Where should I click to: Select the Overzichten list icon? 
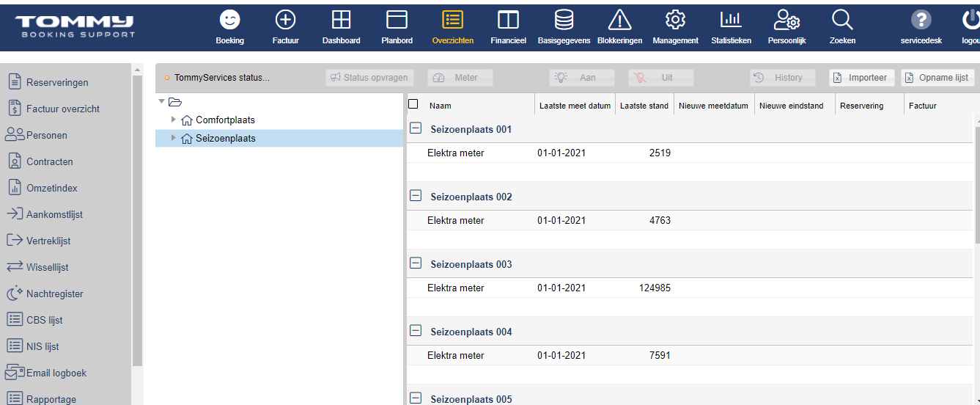(x=452, y=20)
